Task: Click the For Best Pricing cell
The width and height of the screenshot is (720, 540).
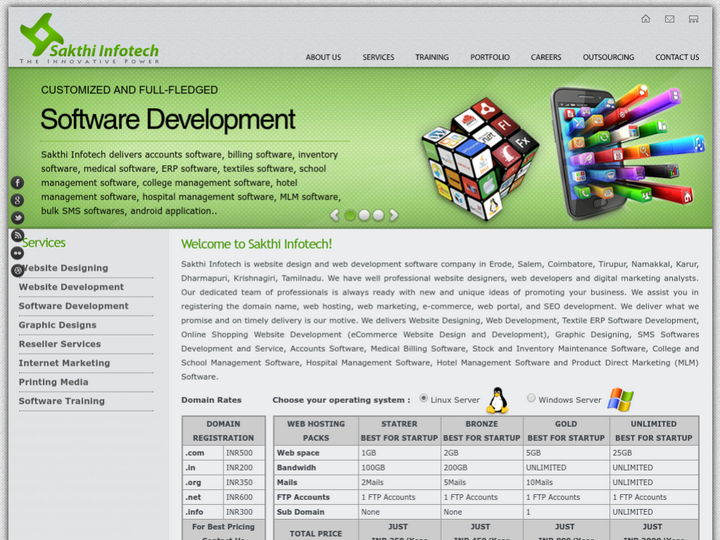Action: coord(224,531)
